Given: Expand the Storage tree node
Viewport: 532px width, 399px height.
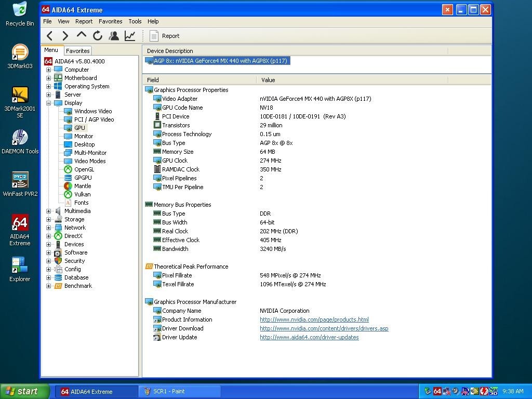Looking at the screenshot, I should [x=48, y=219].
